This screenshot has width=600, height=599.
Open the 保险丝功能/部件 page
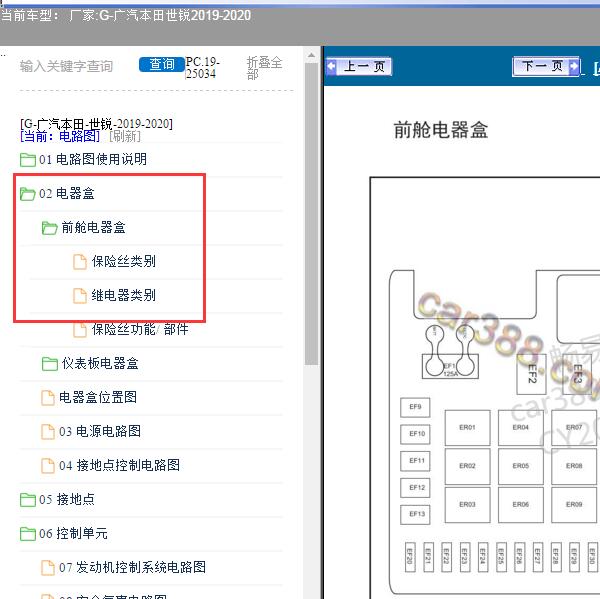click(x=140, y=329)
